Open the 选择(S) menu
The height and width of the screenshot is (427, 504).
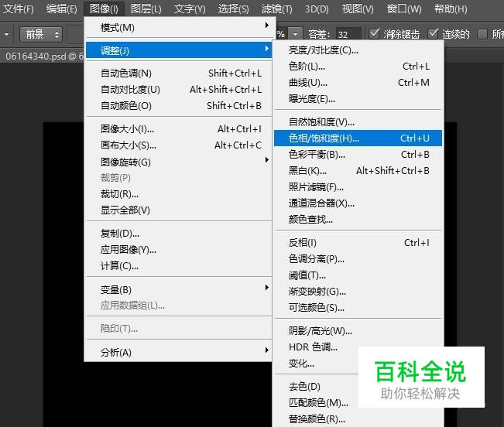pyautogui.click(x=233, y=9)
